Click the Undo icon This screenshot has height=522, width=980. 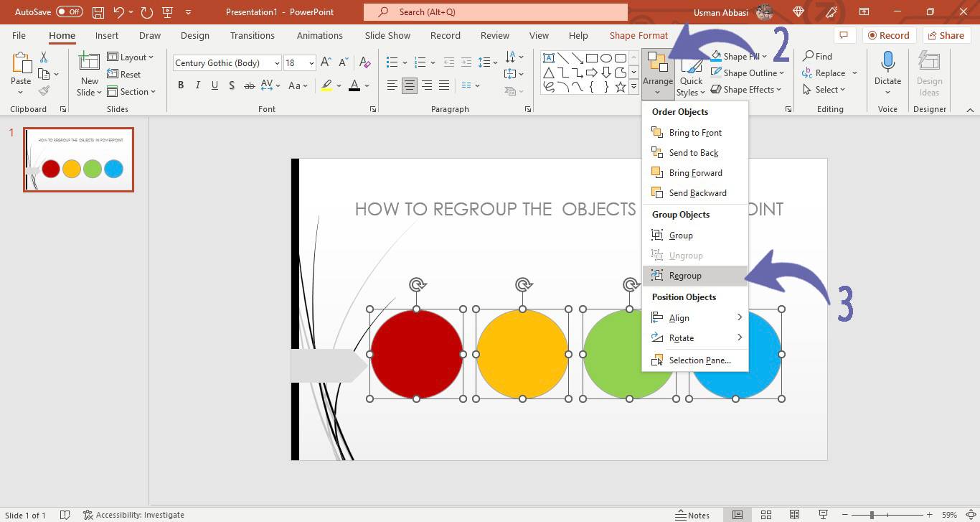[119, 12]
